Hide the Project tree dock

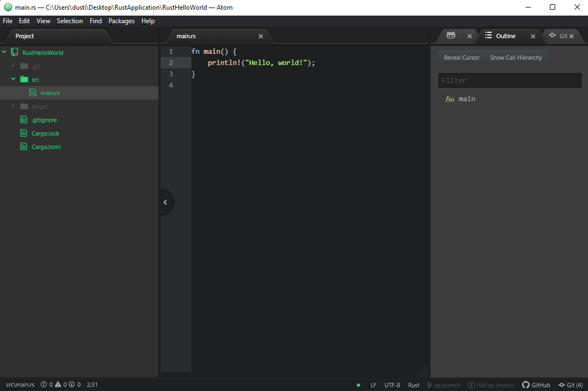coord(166,202)
